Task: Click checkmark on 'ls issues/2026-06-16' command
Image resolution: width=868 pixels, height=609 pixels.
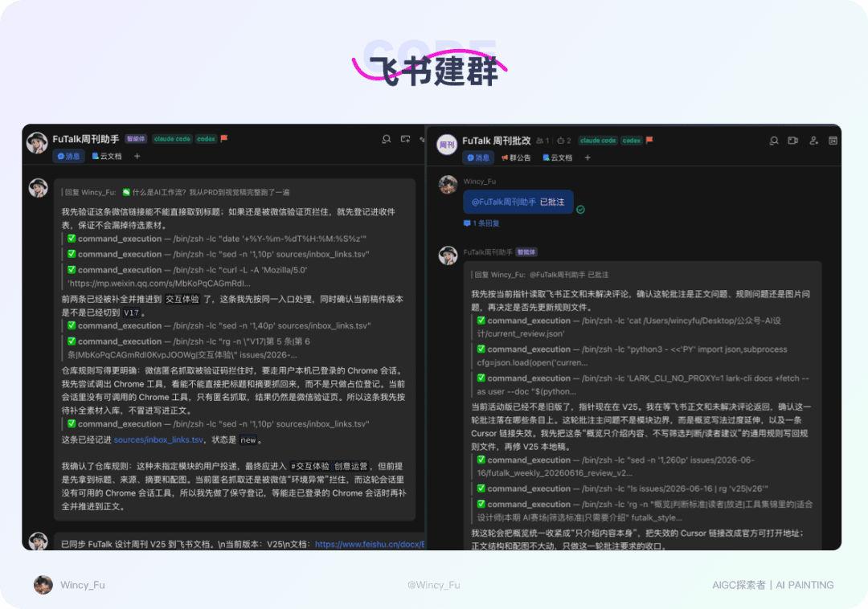Action: point(481,488)
